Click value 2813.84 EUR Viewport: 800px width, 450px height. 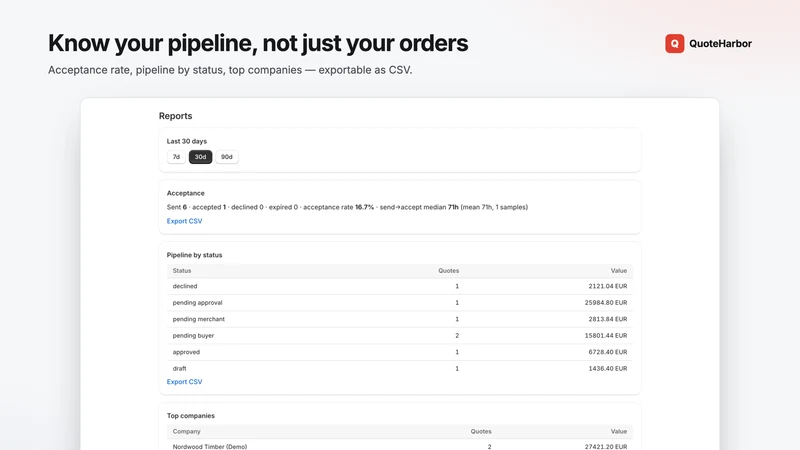click(x=608, y=319)
